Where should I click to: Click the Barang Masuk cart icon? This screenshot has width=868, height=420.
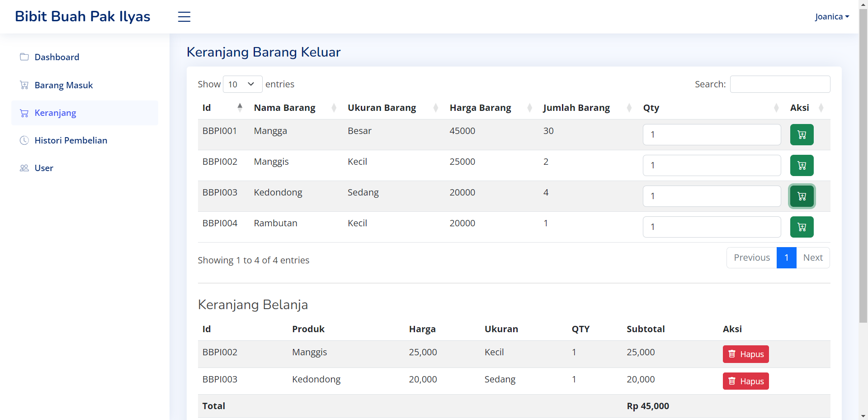[x=24, y=85]
